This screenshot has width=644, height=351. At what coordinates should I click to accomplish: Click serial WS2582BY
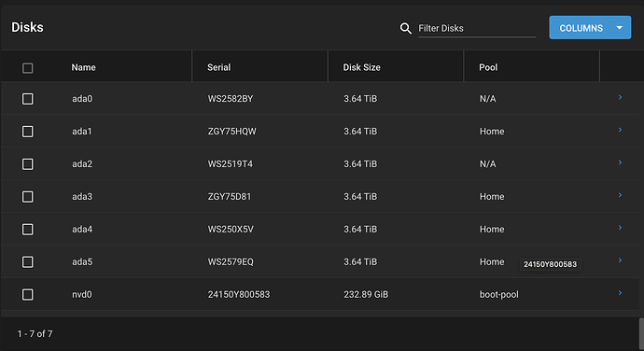click(231, 99)
